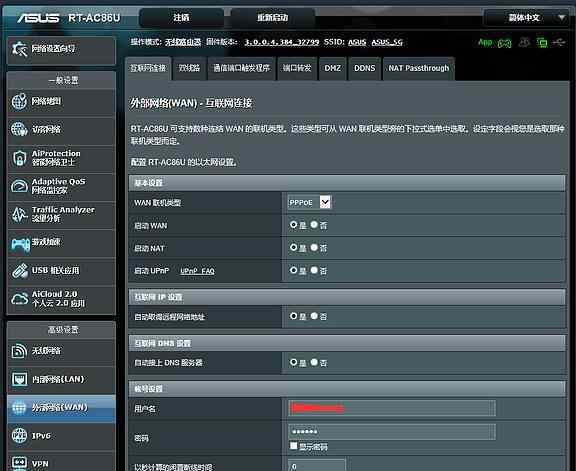
Task: Expand the language selector dropdown arrow
Action: 561,17
